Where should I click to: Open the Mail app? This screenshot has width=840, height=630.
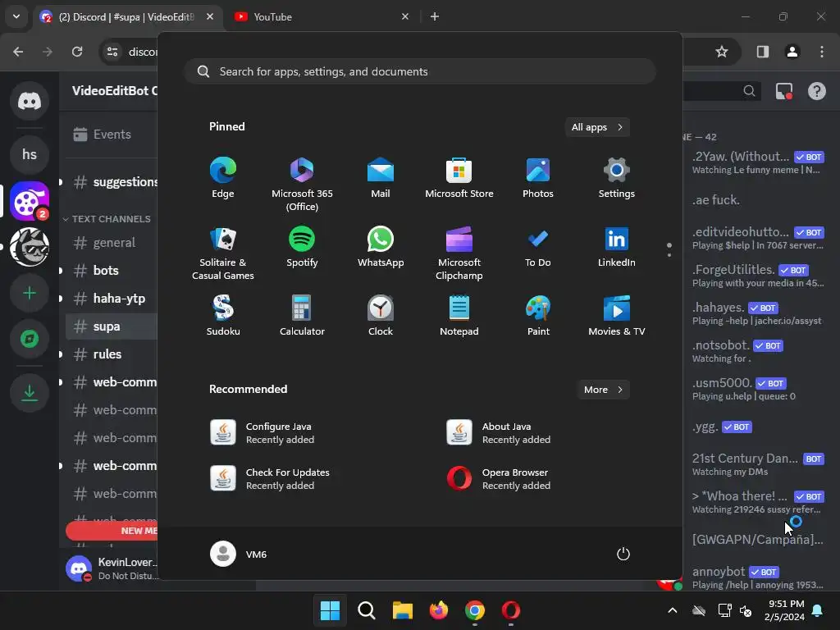381,178
